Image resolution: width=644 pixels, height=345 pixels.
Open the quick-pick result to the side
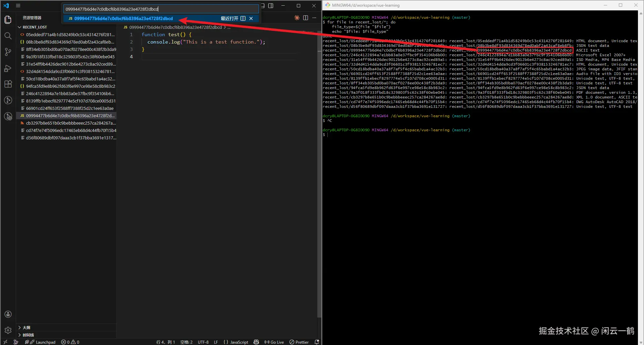tap(243, 18)
